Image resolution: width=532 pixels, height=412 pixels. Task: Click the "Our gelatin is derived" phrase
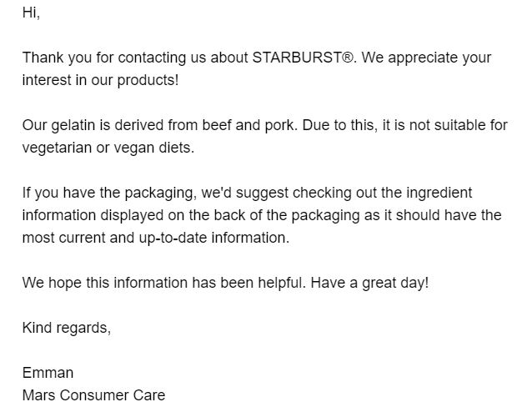93,125
